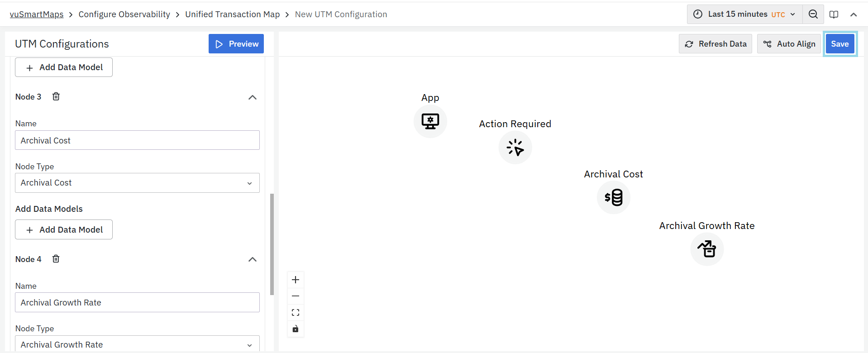Image resolution: width=868 pixels, height=353 pixels.
Task: Collapse the Node 4 section
Action: [x=253, y=259]
